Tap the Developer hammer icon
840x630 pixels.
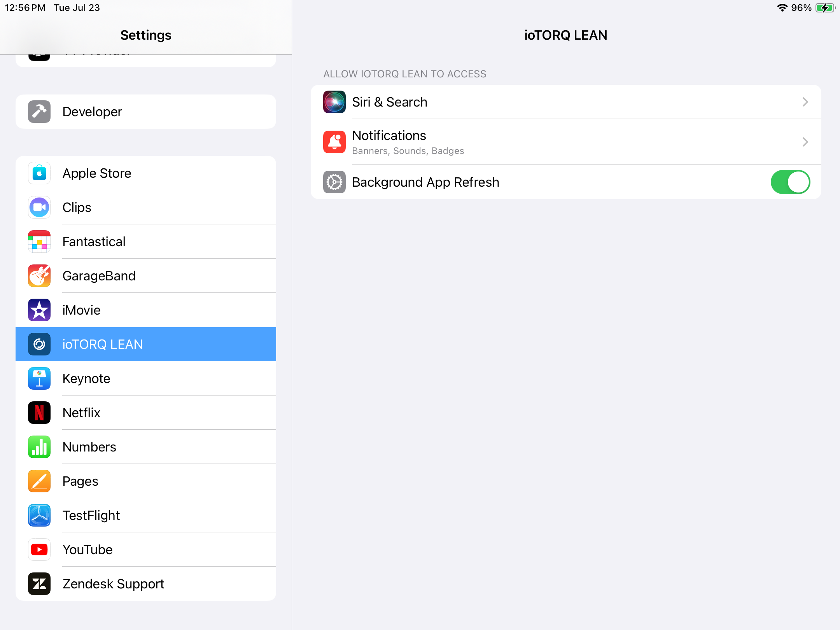tap(39, 112)
